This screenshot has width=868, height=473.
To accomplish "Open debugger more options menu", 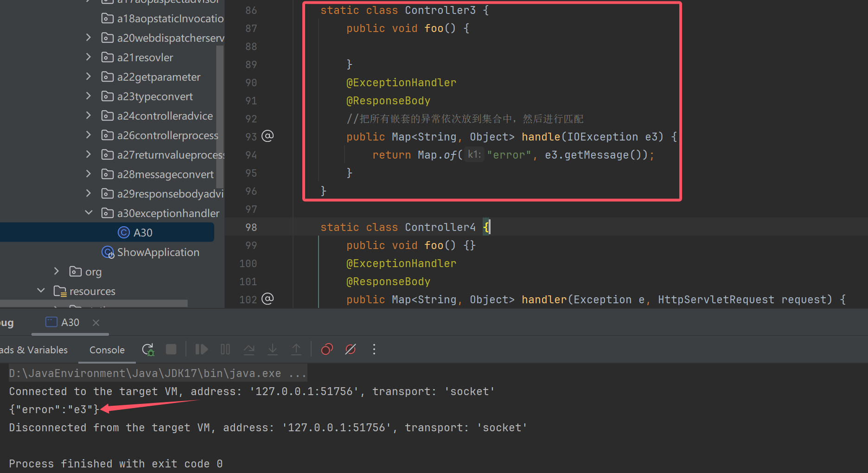I will [x=374, y=349].
